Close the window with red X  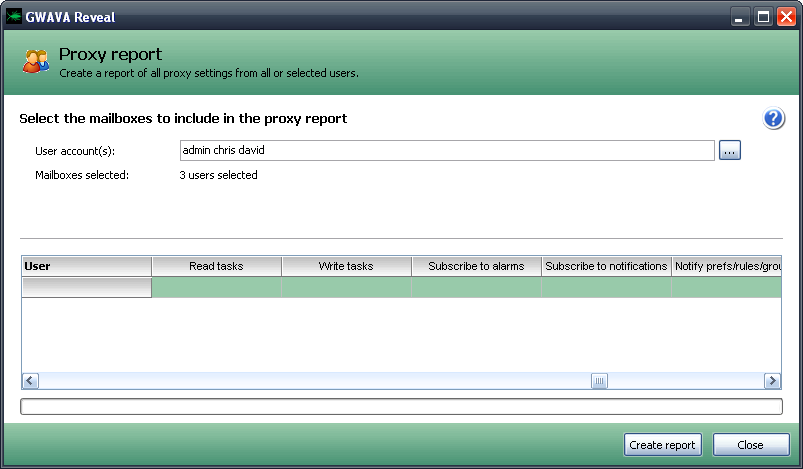pyautogui.click(x=786, y=17)
